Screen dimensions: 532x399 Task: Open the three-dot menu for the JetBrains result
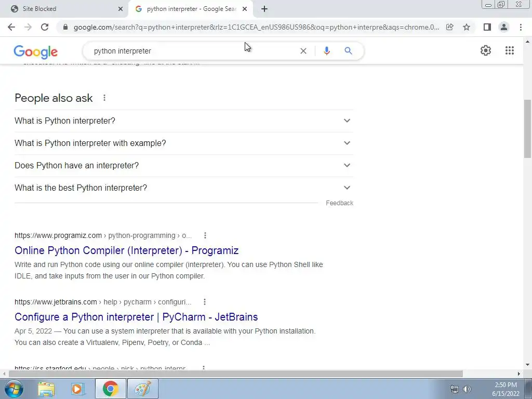tap(205, 302)
